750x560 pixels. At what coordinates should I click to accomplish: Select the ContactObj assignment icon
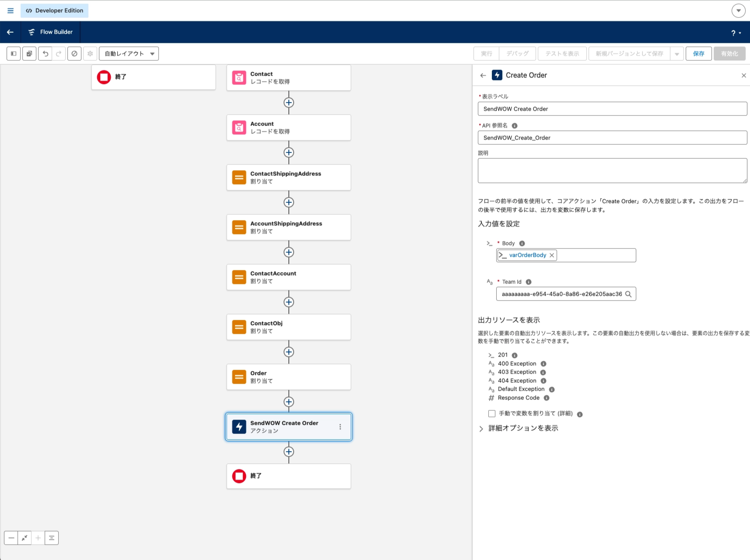coord(239,327)
